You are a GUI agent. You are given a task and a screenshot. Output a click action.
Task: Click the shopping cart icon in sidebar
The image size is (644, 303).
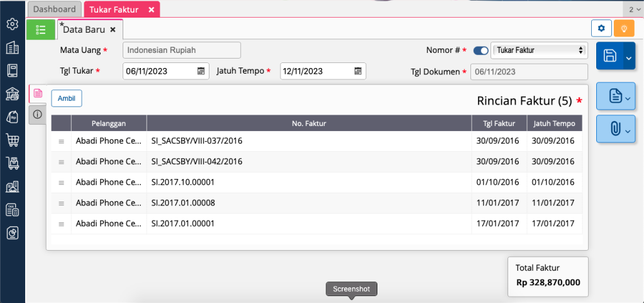12,140
